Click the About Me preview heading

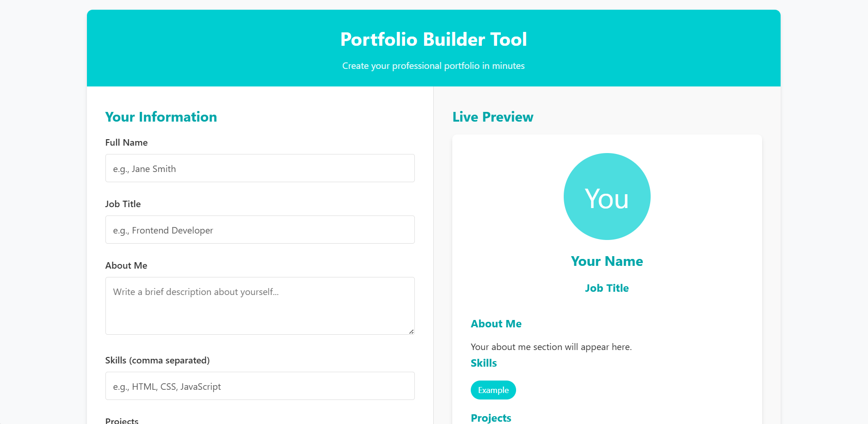496,324
